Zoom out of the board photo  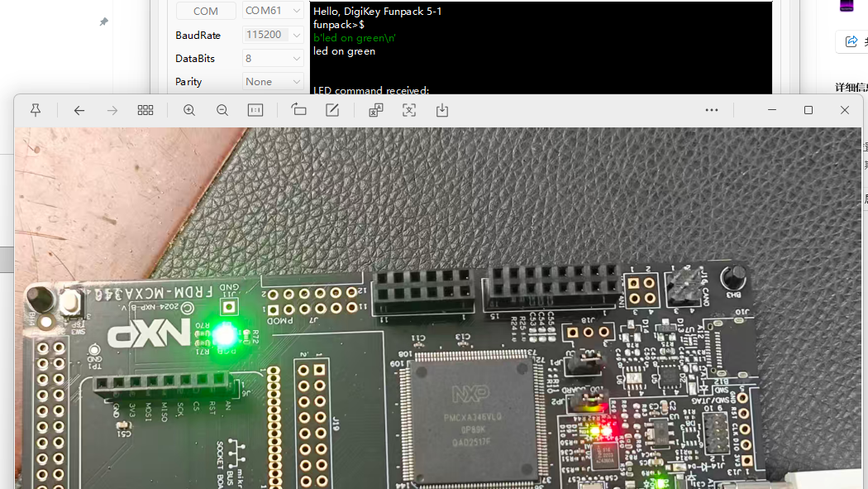click(x=222, y=110)
